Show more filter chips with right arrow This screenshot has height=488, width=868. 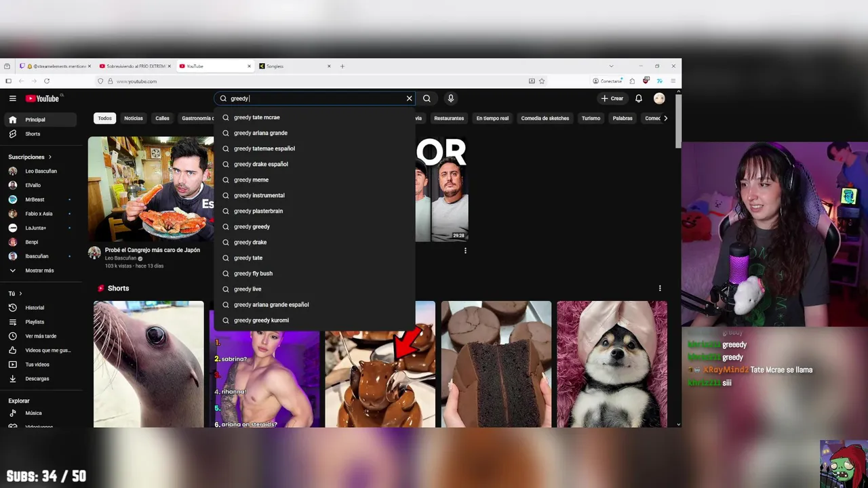click(665, 118)
